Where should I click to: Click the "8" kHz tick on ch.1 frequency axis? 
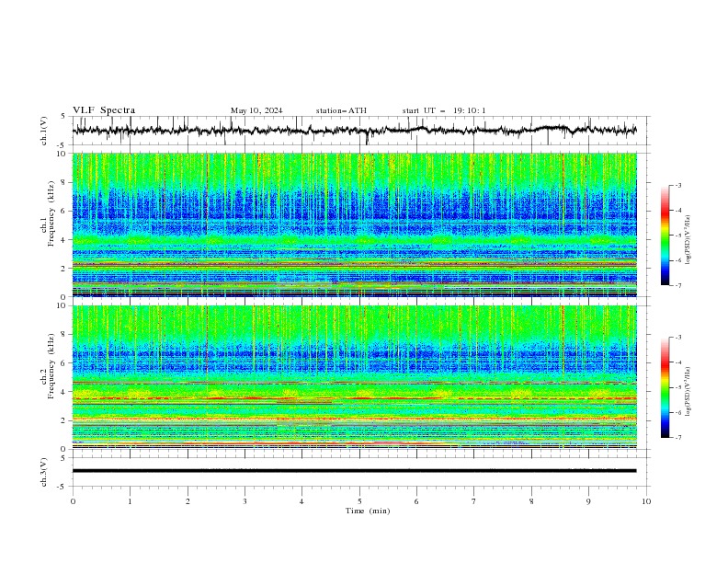tap(64, 182)
